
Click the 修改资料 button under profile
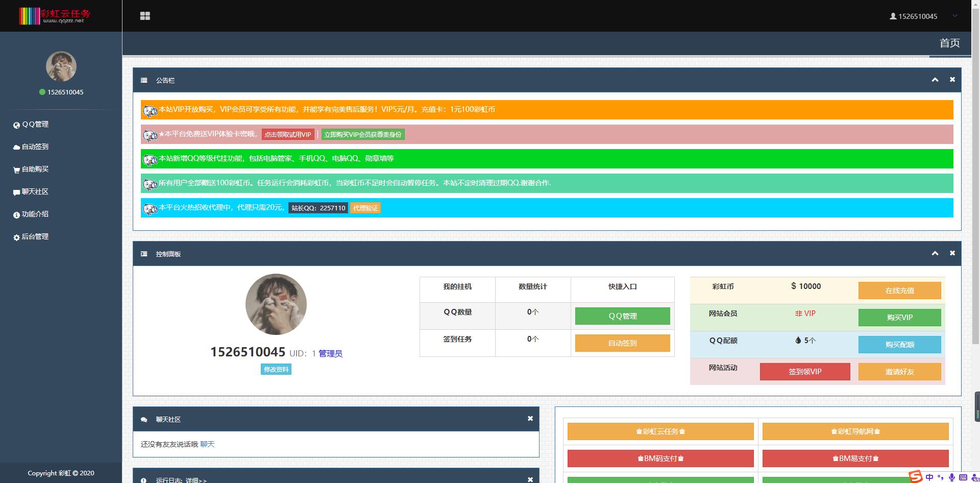(x=276, y=369)
